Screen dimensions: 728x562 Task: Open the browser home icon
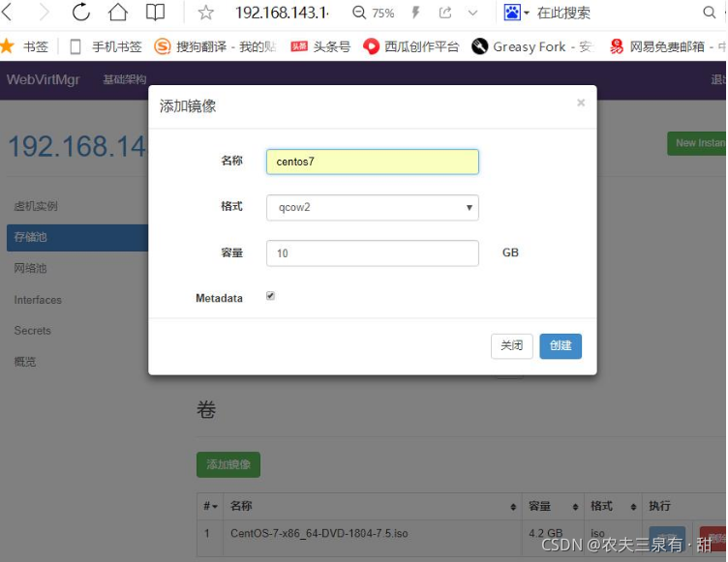tap(118, 12)
